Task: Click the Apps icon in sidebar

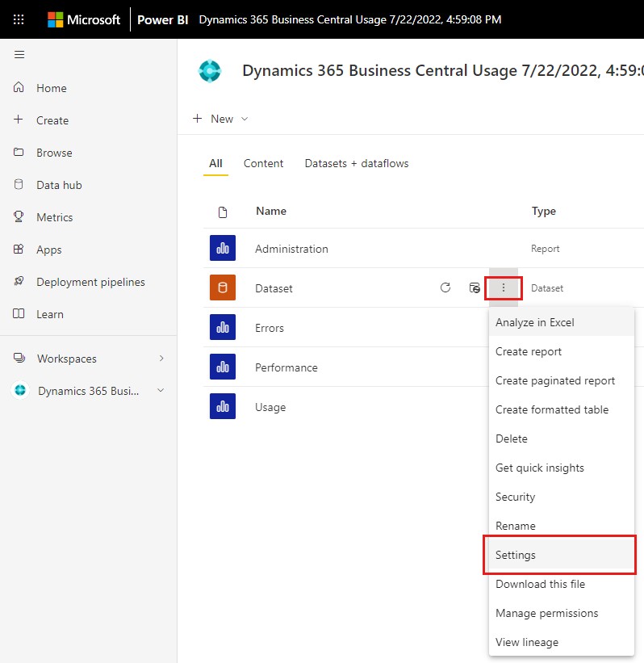Action: coord(19,249)
